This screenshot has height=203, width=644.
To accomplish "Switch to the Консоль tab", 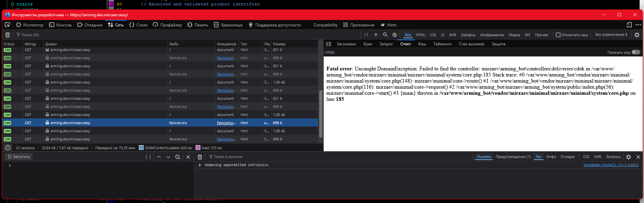I will click(60, 25).
